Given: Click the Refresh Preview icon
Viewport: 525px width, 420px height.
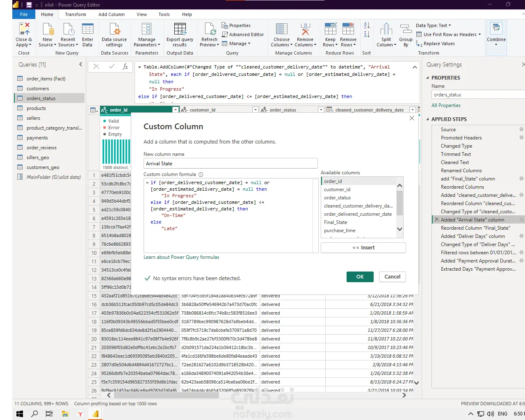Looking at the screenshot, I should pyautogui.click(x=210, y=29).
